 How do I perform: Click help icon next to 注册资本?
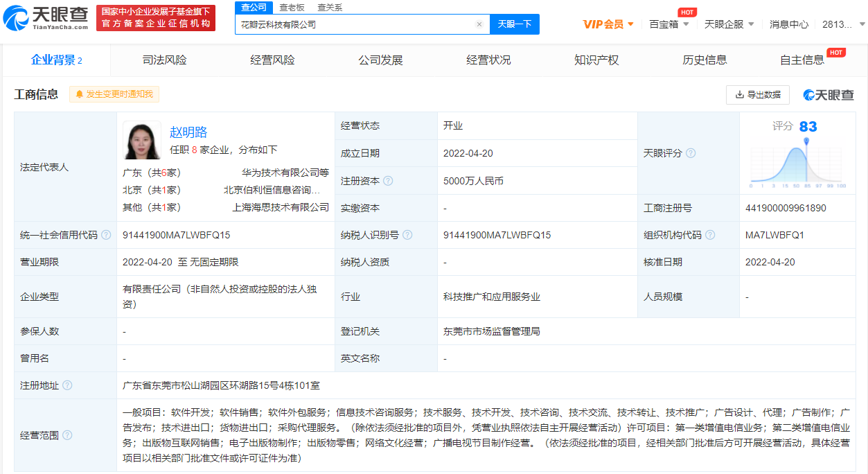pyautogui.click(x=388, y=181)
